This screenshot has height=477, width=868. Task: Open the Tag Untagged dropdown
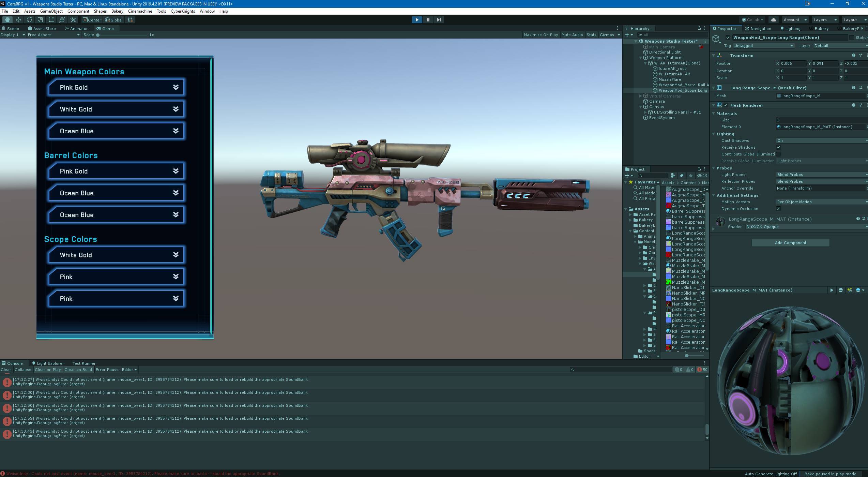tap(763, 46)
